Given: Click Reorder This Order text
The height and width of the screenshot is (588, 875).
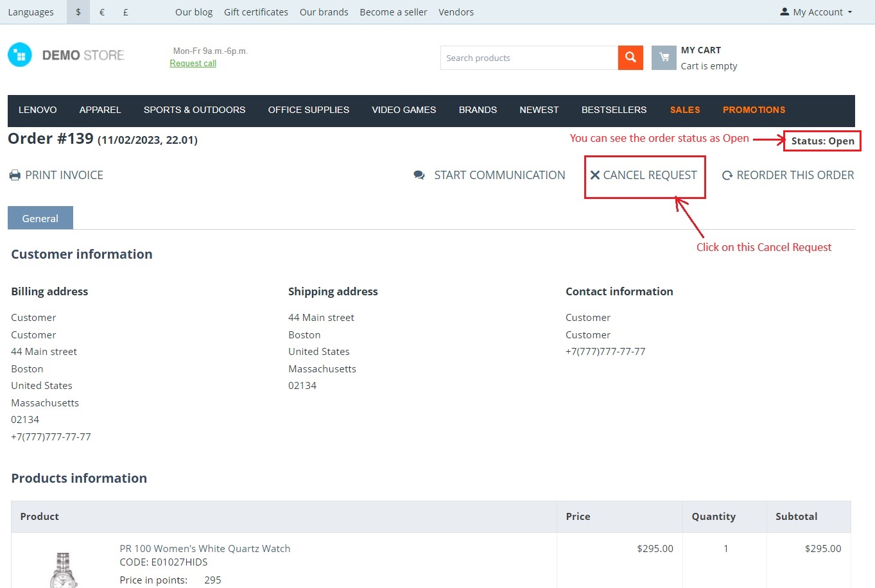Looking at the screenshot, I should (795, 175).
